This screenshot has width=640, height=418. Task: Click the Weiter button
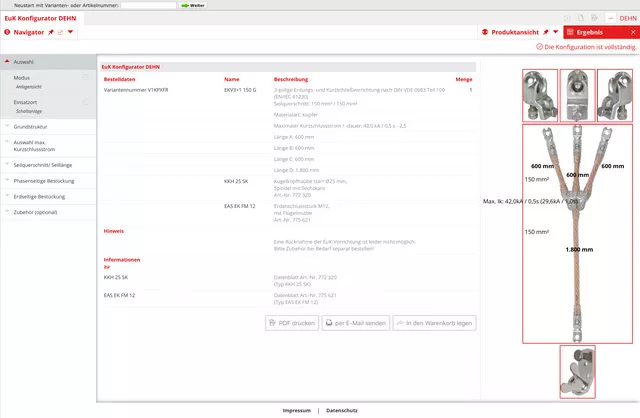192,5
